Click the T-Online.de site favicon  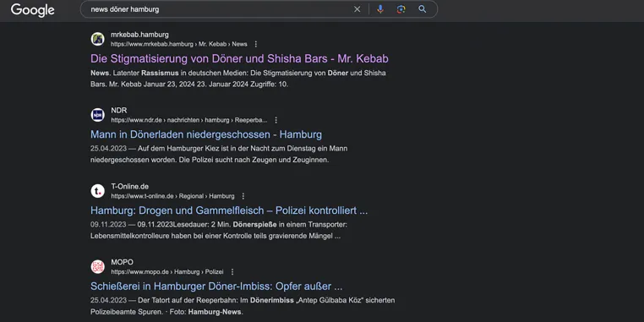[x=98, y=191]
